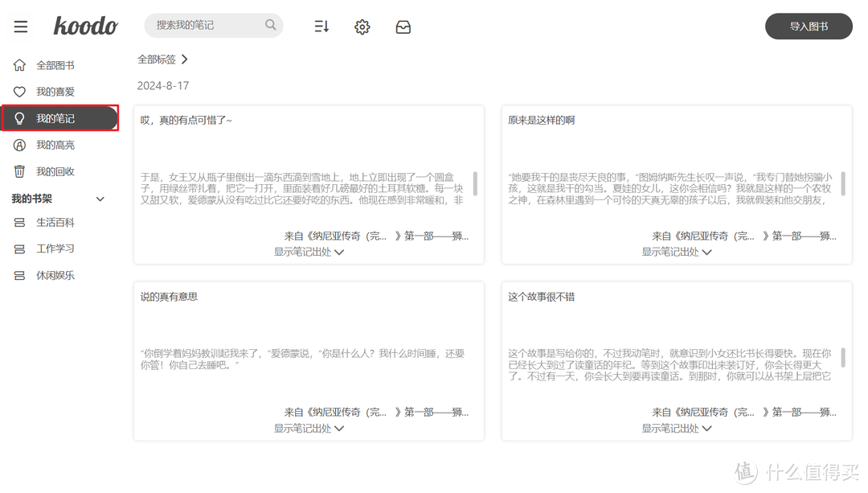The width and height of the screenshot is (868, 493).
Task: Open the Koodo logo link
Action: (x=85, y=25)
